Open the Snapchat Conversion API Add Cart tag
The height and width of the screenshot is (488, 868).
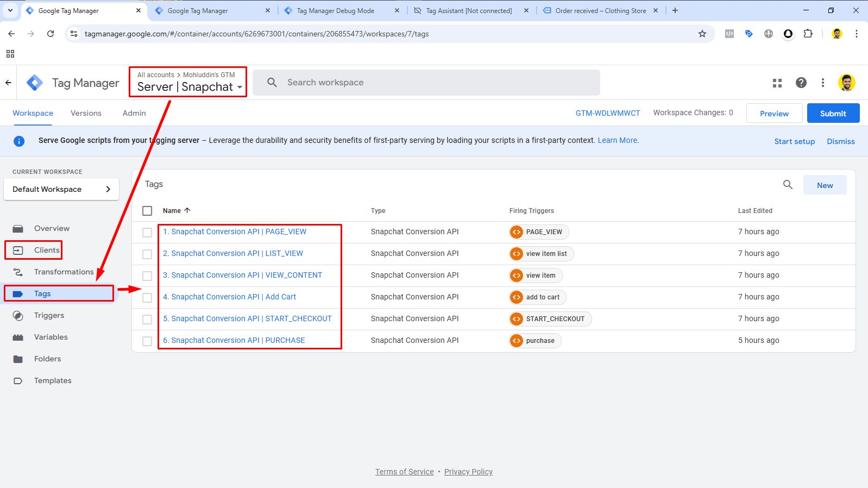[x=229, y=297]
